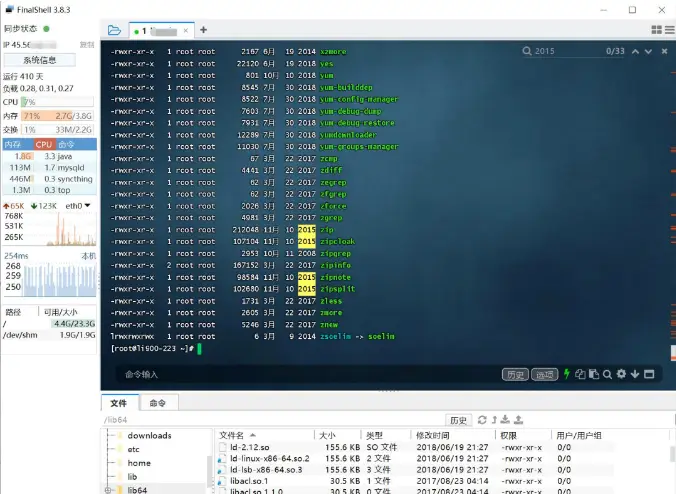Click the 内存 usage bar 71%
676x494 pixels.
[57, 116]
